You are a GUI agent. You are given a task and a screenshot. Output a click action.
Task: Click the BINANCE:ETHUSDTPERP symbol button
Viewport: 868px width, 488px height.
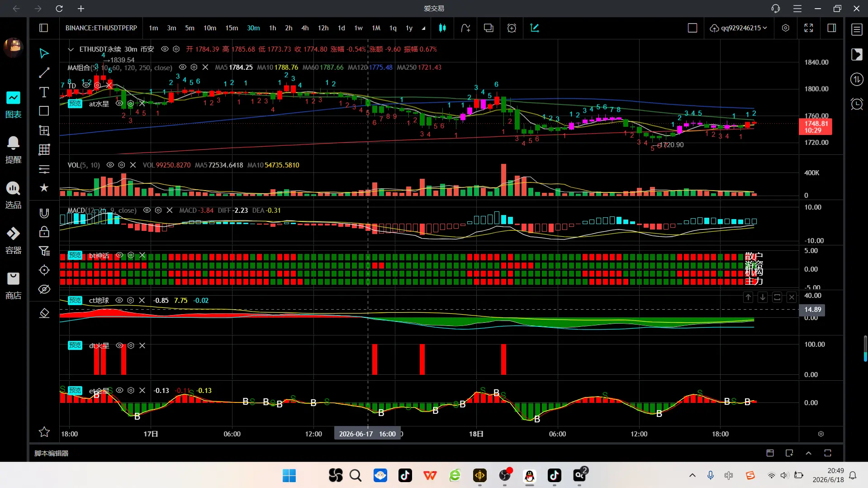(x=101, y=28)
